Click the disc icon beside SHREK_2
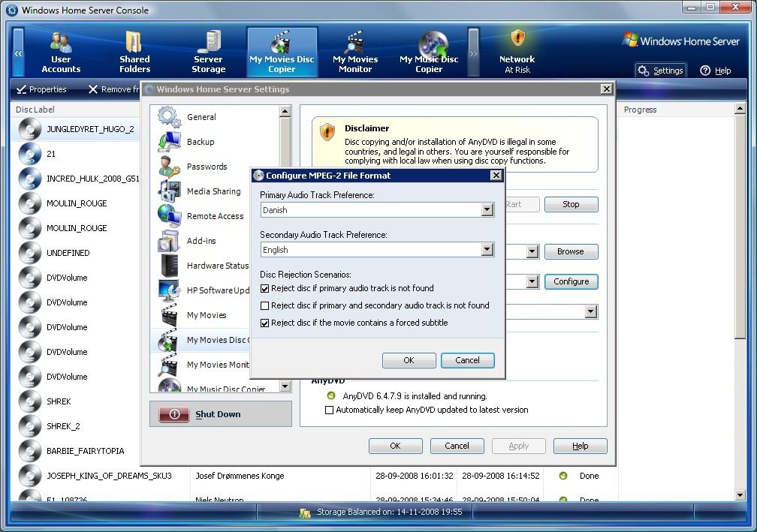 [30, 426]
